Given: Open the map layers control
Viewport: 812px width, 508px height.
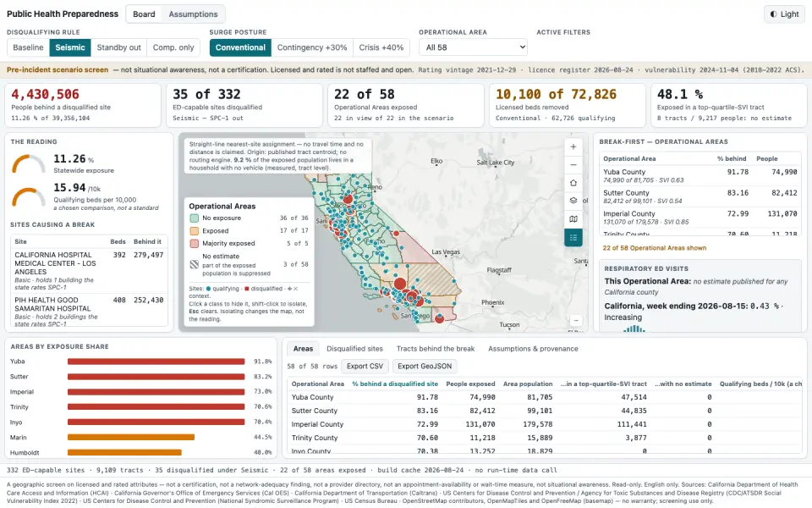Looking at the screenshot, I should [573, 201].
